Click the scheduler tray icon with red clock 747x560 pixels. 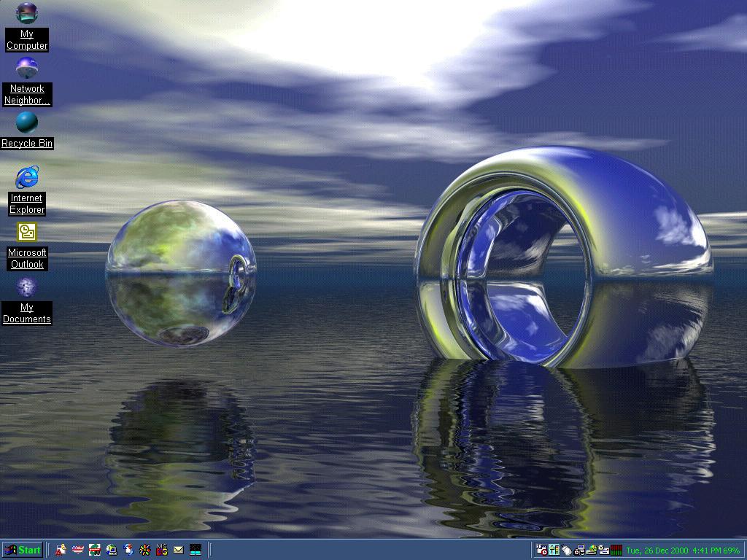tap(541, 550)
